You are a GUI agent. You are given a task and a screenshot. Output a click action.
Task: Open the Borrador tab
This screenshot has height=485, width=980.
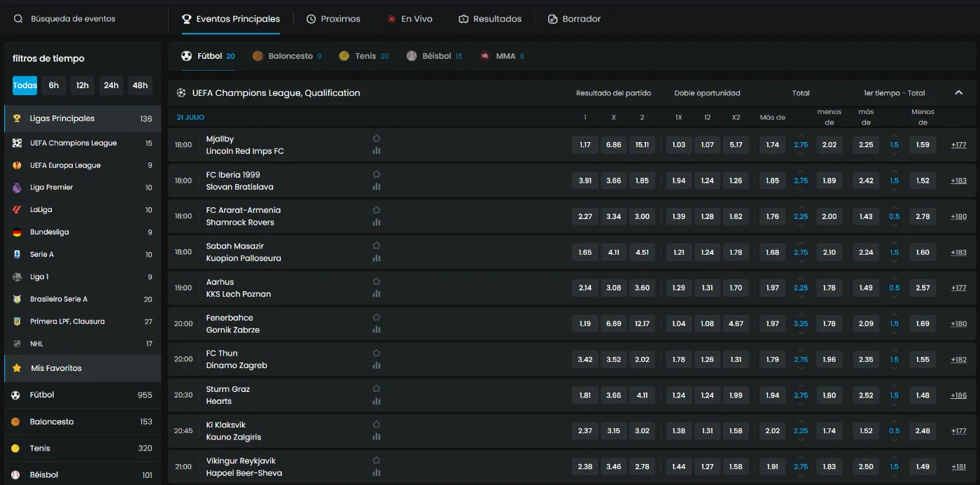click(574, 19)
